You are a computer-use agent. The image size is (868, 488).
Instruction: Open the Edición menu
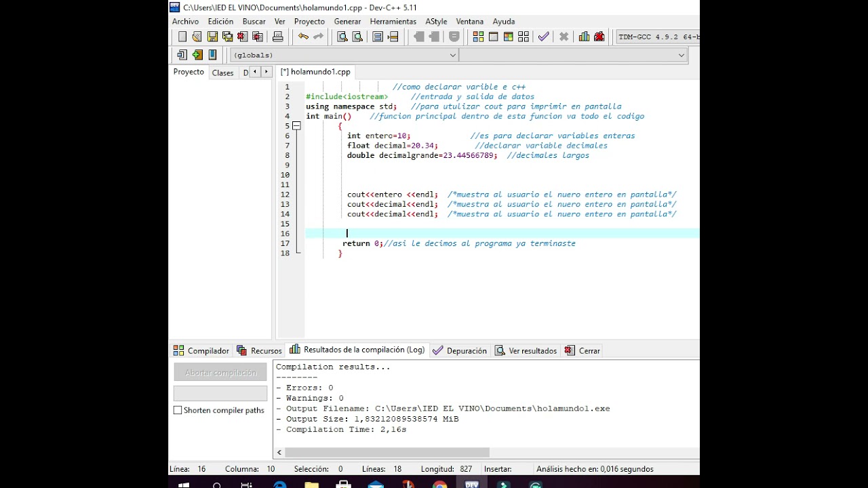[220, 21]
